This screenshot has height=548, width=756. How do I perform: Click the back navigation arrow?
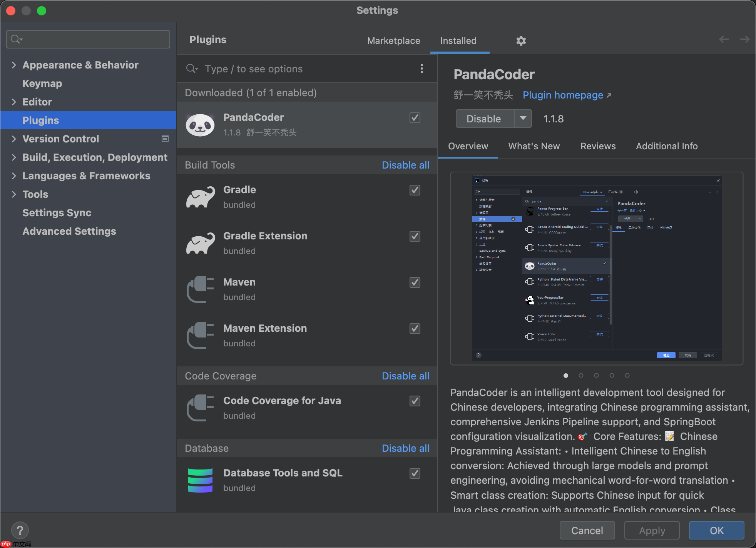724,39
